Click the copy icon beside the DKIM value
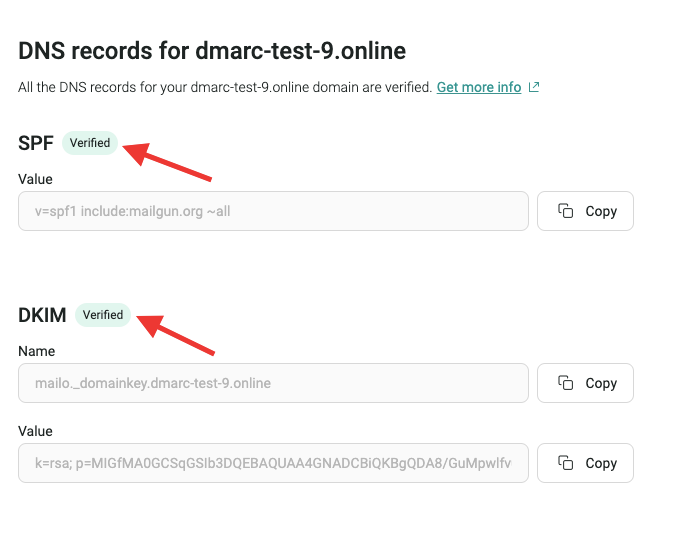Screen dimensions: 695x533 tap(566, 463)
